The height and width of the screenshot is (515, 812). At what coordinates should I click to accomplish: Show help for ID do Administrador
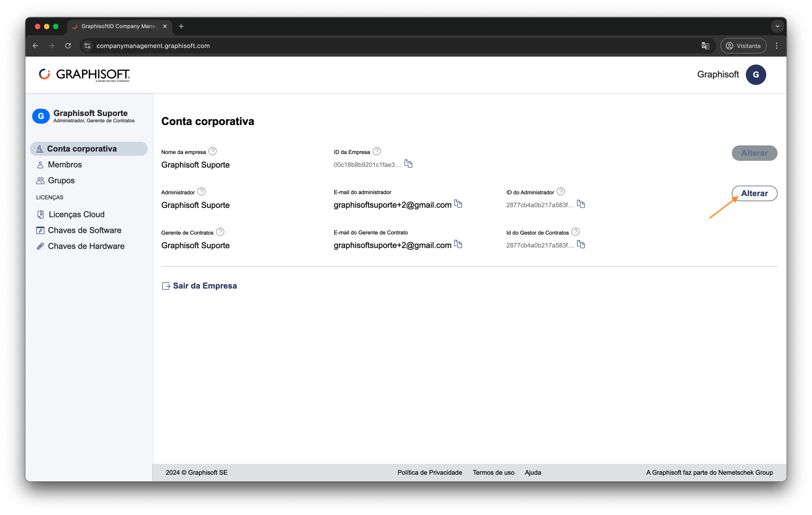pyautogui.click(x=561, y=192)
